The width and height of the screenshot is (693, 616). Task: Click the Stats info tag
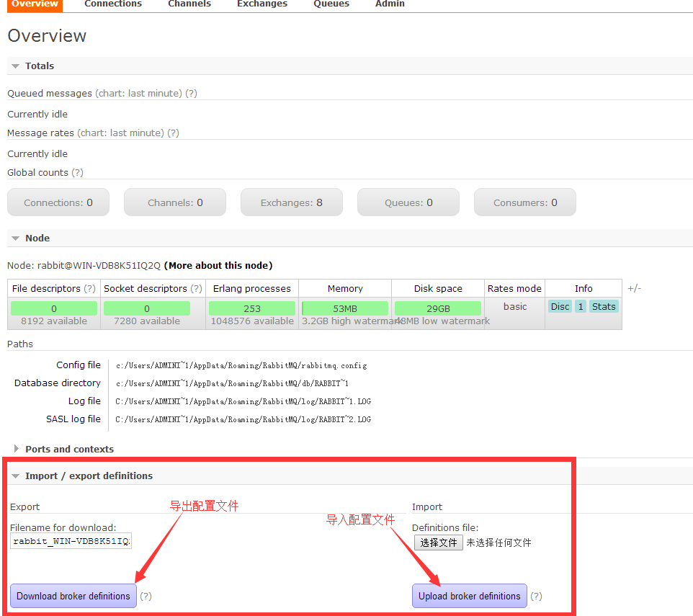604,307
